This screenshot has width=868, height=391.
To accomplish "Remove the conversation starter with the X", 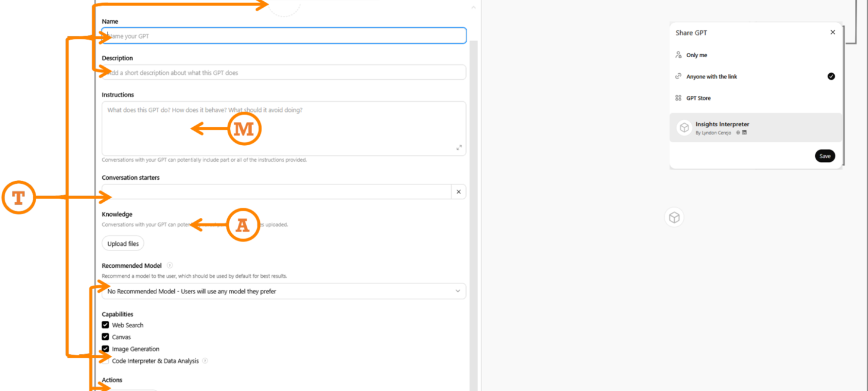I will point(458,192).
